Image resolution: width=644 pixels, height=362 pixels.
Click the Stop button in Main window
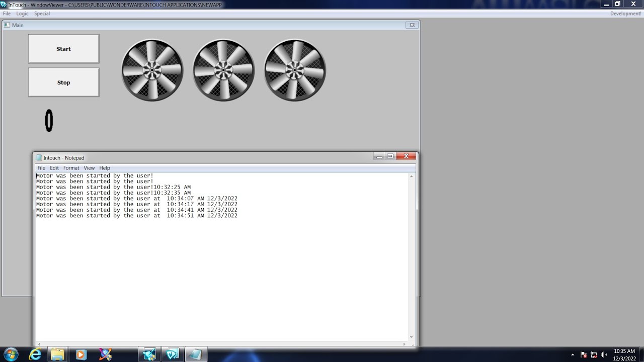(63, 82)
